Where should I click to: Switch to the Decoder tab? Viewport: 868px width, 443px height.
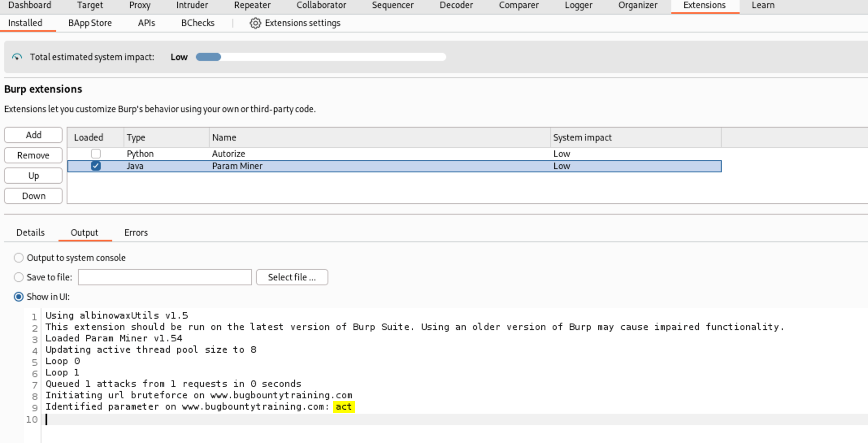pyautogui.click(x=456, y=5)
